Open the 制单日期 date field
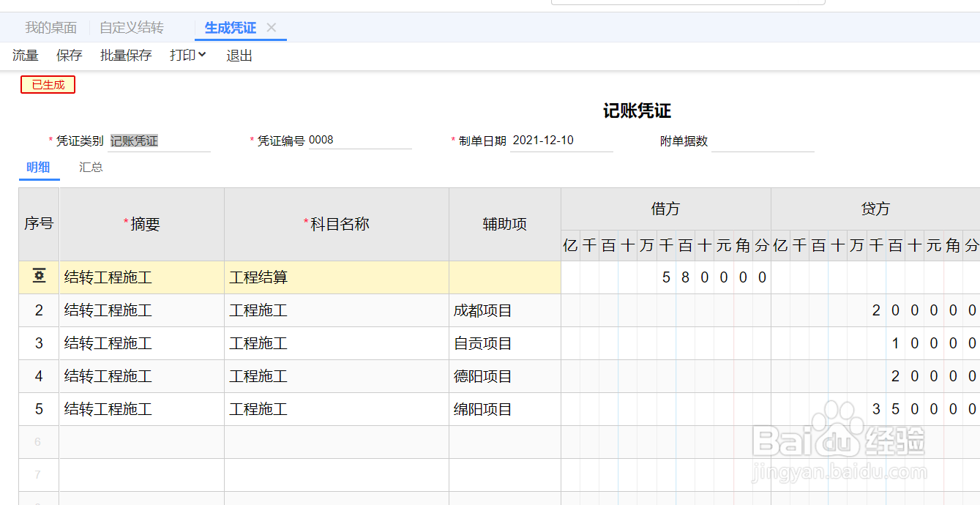This screenshot has width=980, height=505. tap(561, 141)
